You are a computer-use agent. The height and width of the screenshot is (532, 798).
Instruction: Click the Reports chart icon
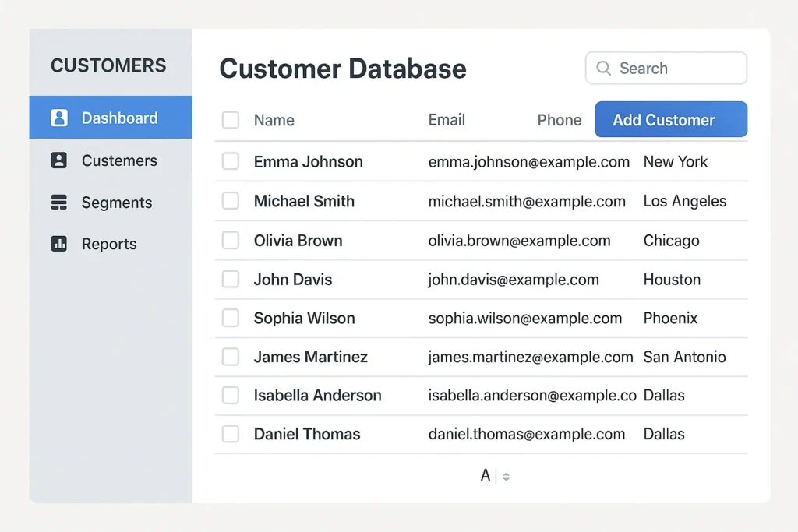coord(59,244)
